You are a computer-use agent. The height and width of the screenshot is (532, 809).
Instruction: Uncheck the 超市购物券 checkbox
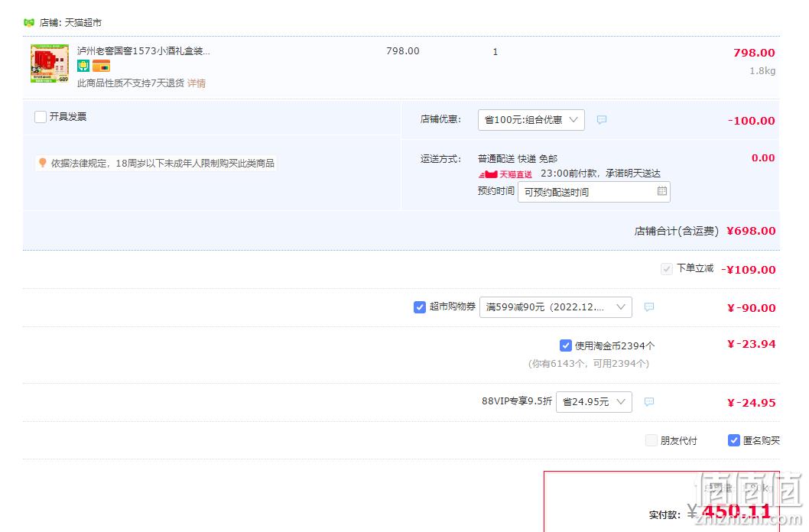click(x=420, y=307)
